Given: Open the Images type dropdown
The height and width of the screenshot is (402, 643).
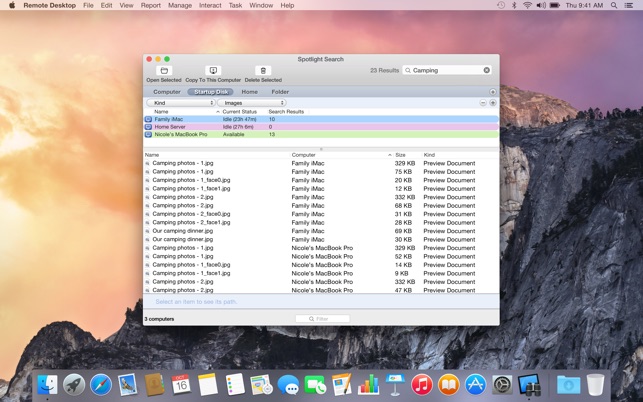Looking at the screenshot, I should click(252, 103).
